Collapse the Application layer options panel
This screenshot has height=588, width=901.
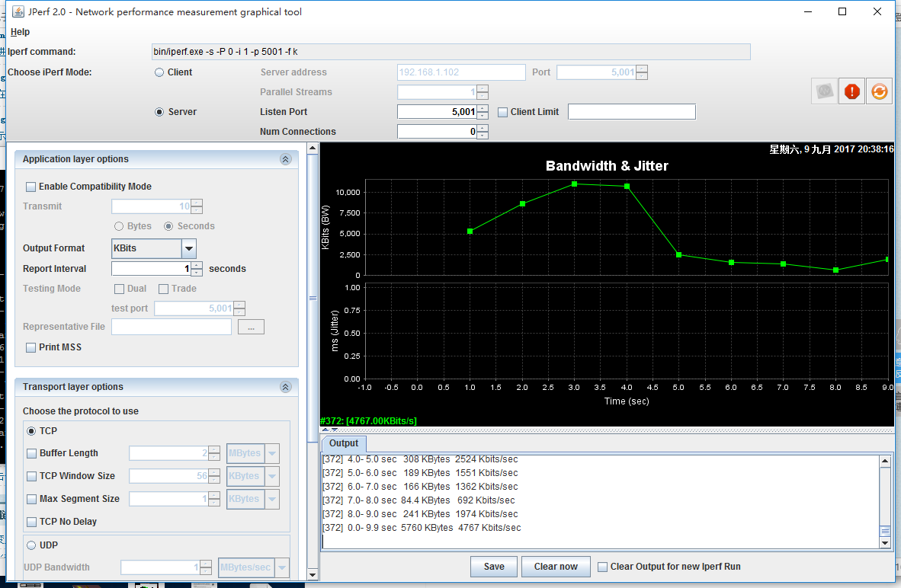[286, 159]
